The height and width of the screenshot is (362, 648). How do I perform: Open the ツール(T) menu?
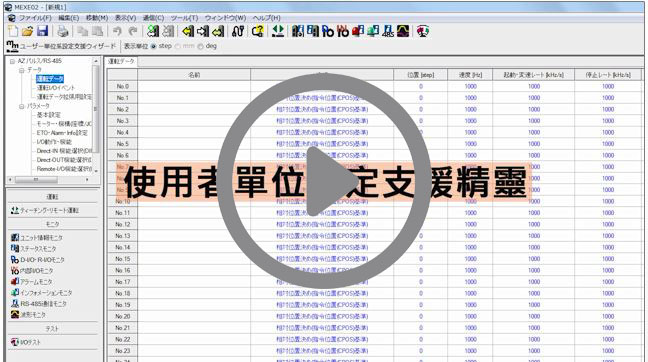pos(184,18)
